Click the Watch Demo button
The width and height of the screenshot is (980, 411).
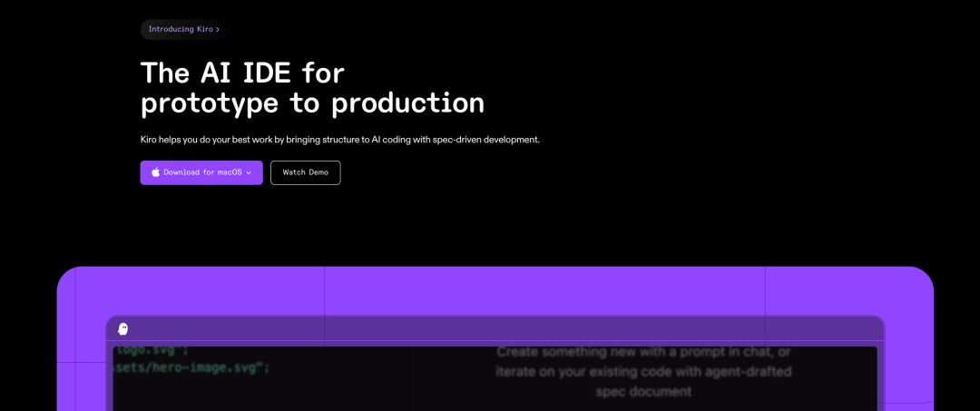(x=306, y=172)
